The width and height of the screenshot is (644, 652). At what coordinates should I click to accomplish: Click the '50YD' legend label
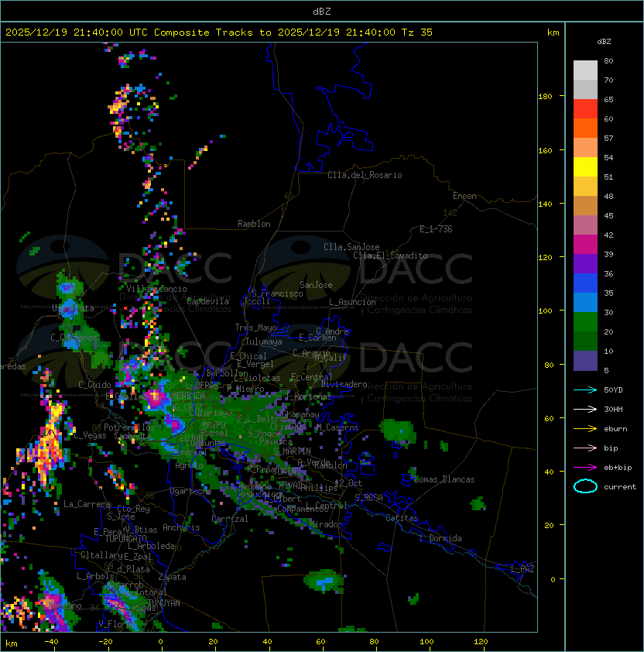tap(613, 390)
